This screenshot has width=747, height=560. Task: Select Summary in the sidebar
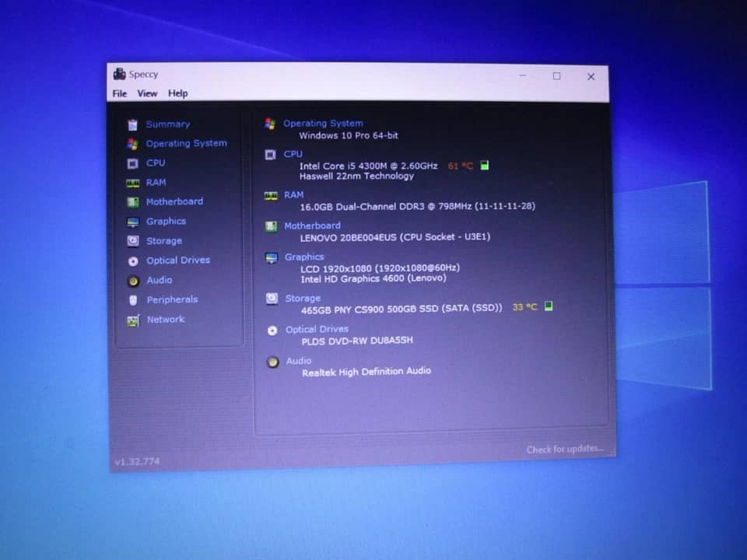click(x=168, y=124)
